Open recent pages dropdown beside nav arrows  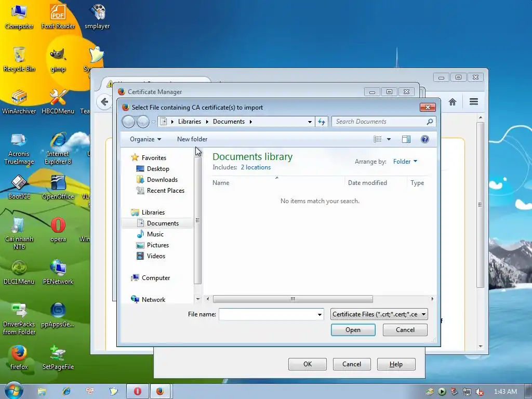point(153,122)
